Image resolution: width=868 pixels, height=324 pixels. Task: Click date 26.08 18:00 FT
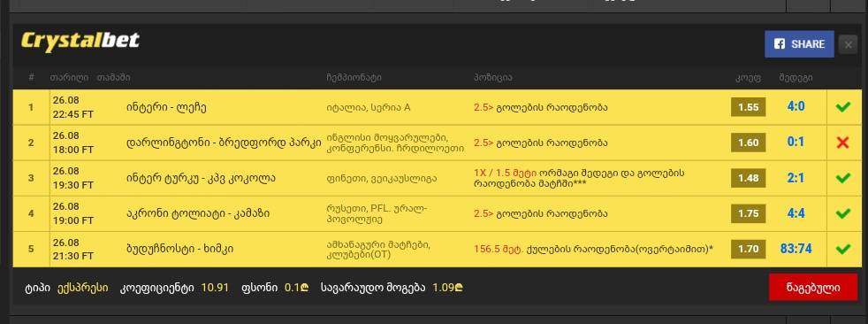coord(73,143)
